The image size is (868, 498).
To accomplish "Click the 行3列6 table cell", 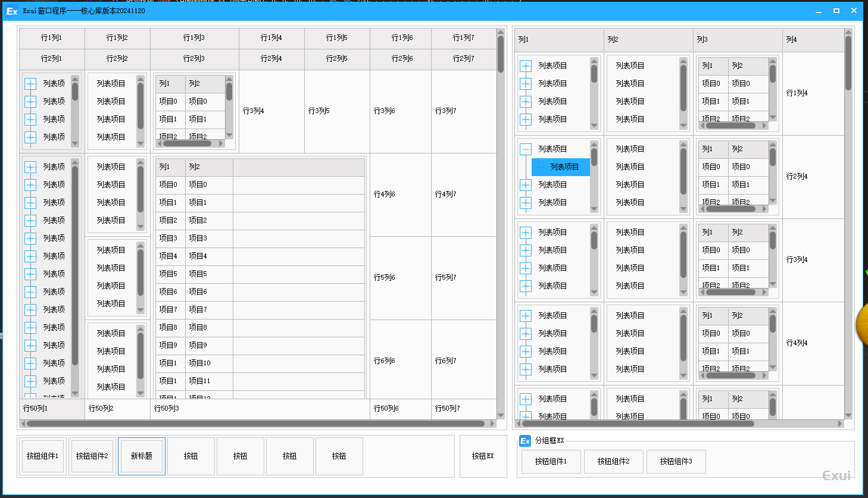I will coord(401,111).
